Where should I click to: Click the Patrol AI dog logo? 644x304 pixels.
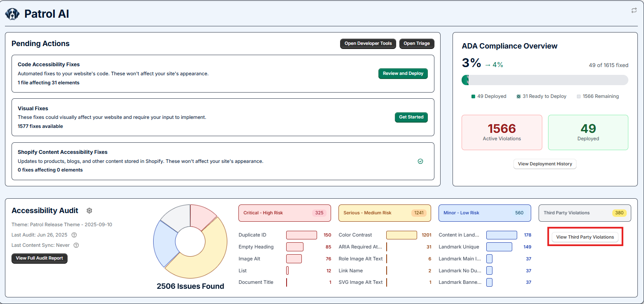(x=12, y=14)
